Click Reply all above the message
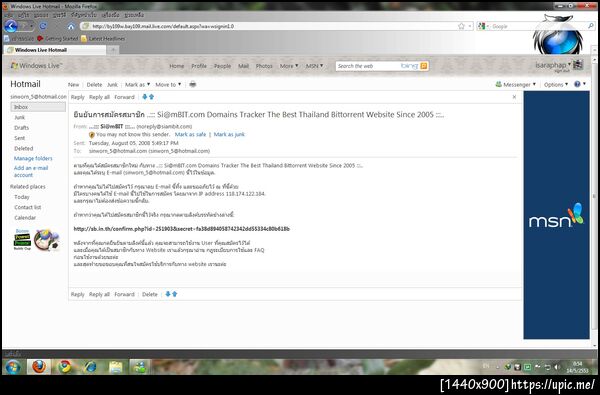Image resolution: width=600 pixels, height=395 pixels. 99,97
